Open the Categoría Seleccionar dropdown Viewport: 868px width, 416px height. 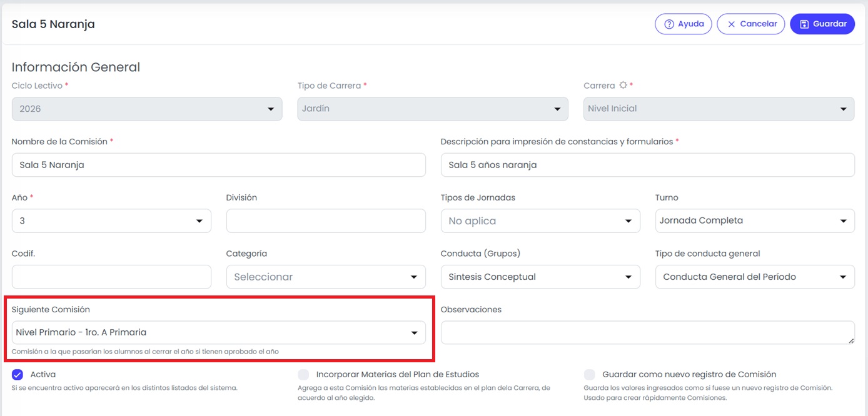326,277
